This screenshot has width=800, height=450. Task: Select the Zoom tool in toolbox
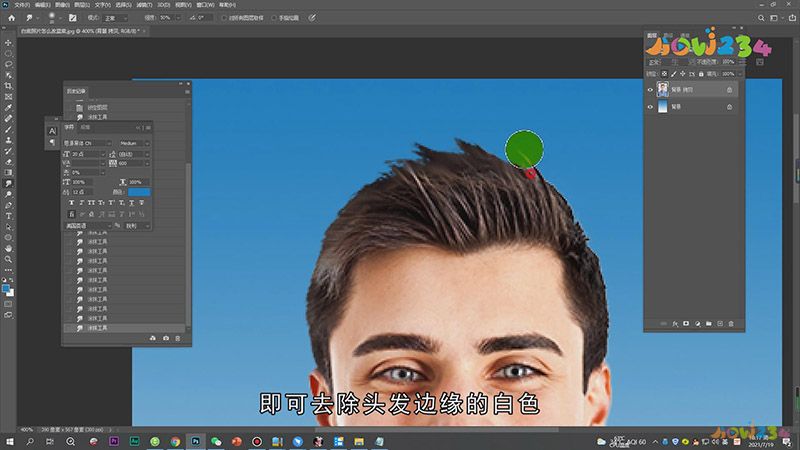pyautogui.click(x=8, y=259)
